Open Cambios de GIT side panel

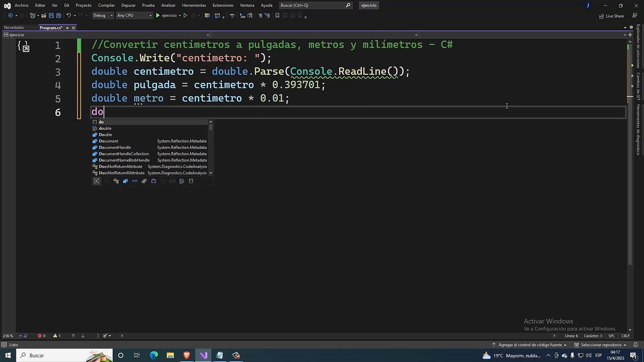(x=638, y=86)
